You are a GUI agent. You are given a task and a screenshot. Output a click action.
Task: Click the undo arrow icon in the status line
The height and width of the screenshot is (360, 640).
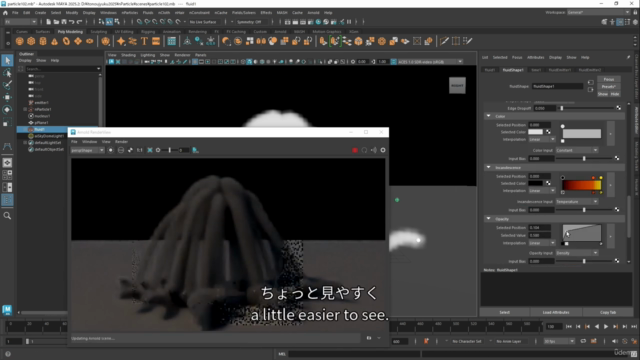click(71, 22)
